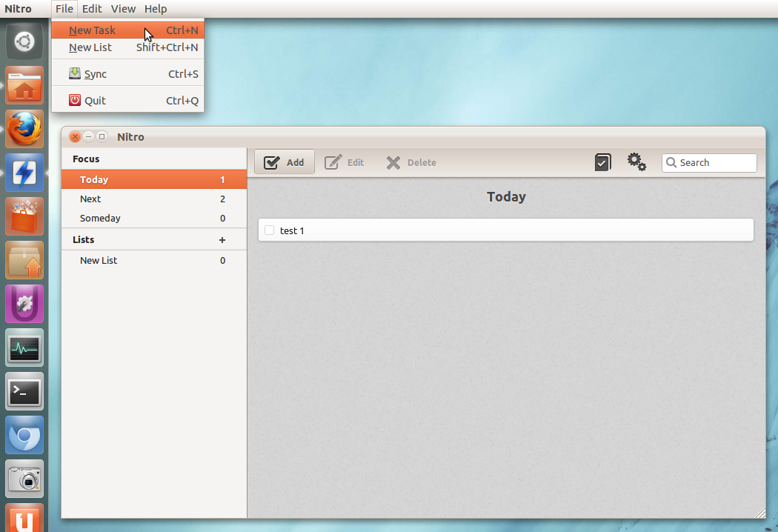The width and height of the screenshot is (778, 532).
Task: Click the Focus section header
Action: 86,159
